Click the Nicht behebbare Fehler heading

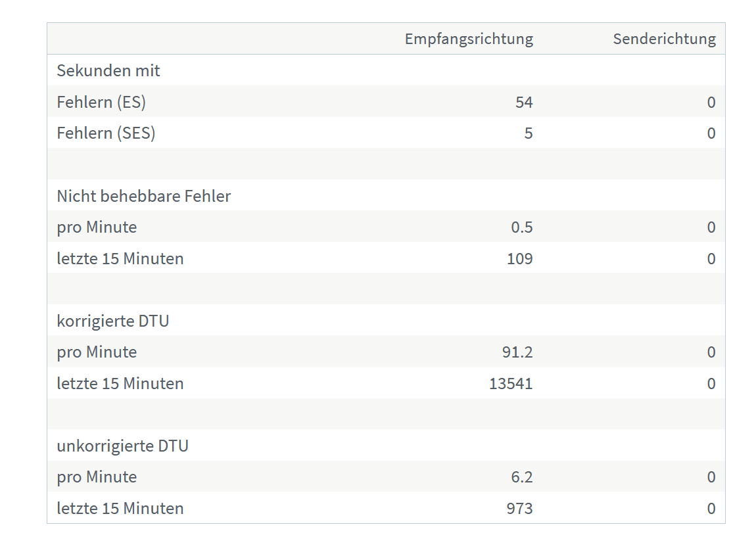[x=144, y=196]
